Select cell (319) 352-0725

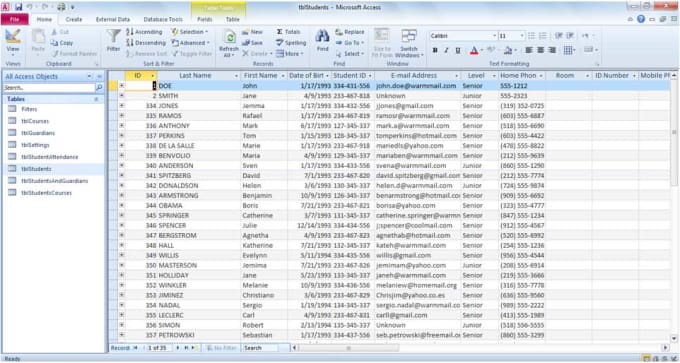pos(522,106)
